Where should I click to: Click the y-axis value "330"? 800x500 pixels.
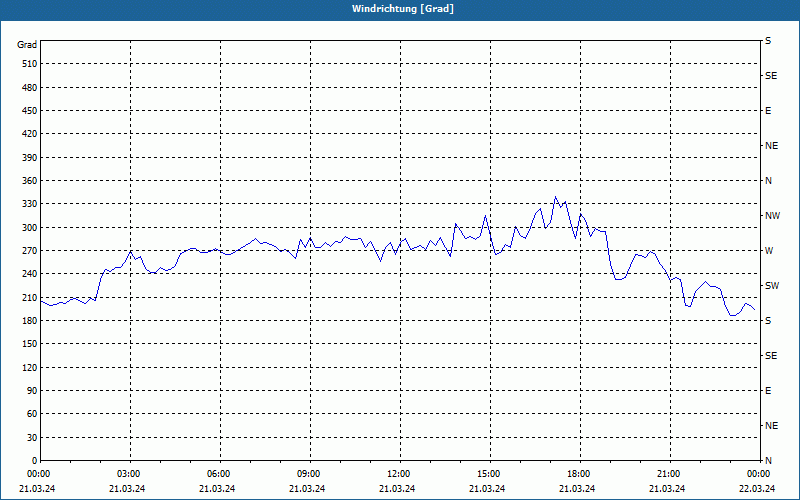30,204
